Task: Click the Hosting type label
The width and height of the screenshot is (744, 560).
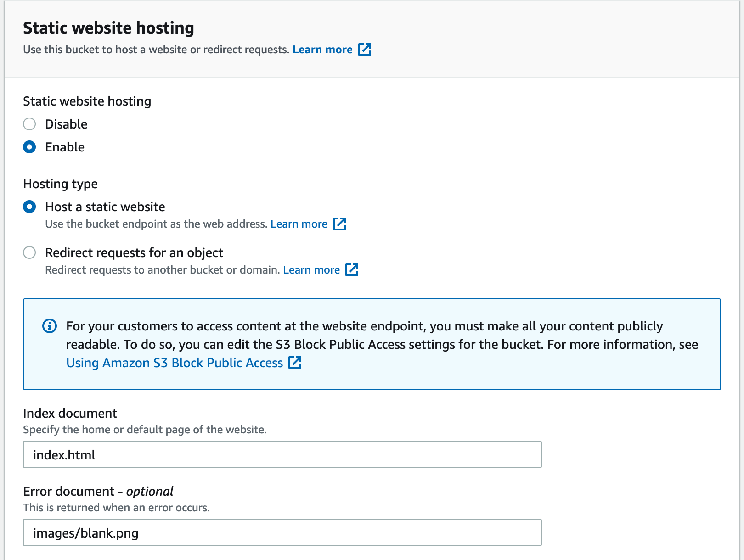Action: pyautogui.click(x=60, y=184)
